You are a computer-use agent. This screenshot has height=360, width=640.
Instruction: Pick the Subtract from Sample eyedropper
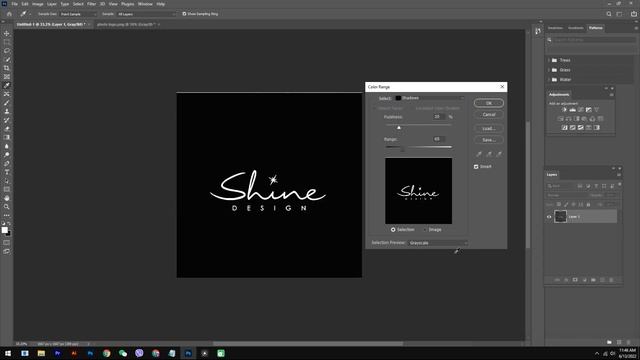[x=499, y=154]
